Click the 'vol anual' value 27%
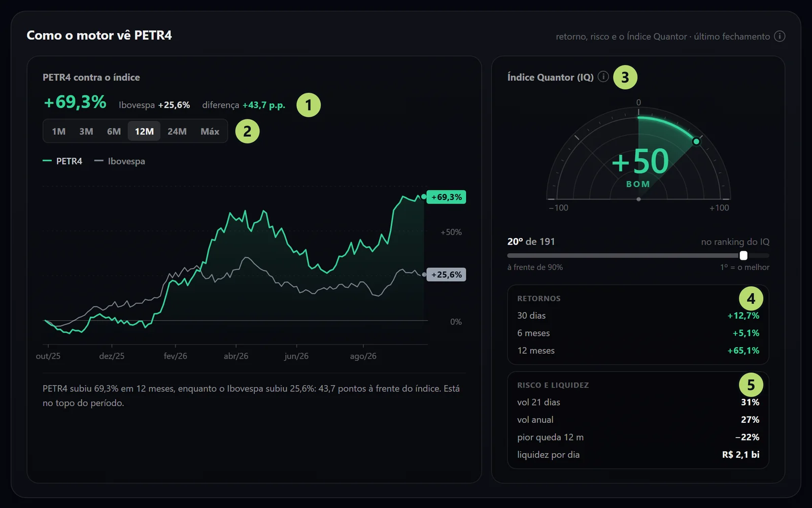Screen dimensions: 812x508 click(x=750, y=420)
